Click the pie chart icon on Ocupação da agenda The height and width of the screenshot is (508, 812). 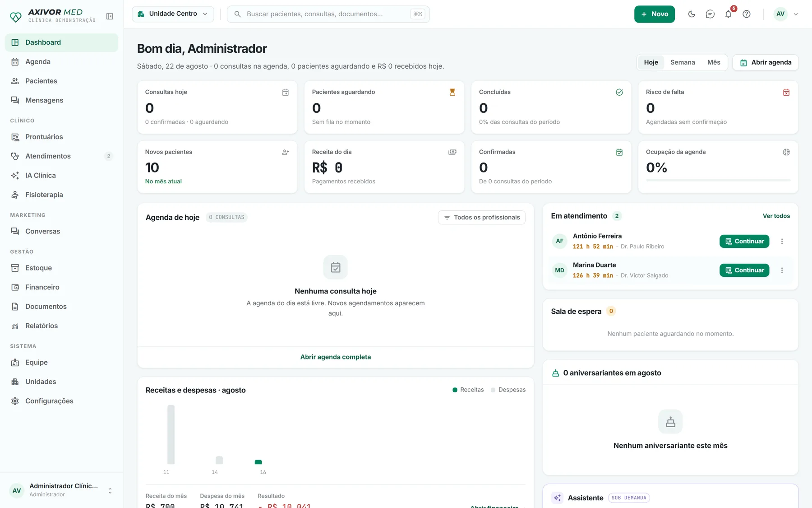tap(786, 152)
